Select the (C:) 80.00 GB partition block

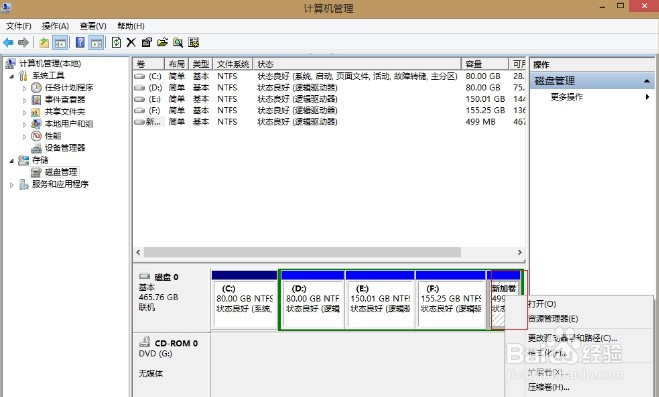tap(244, 300)
